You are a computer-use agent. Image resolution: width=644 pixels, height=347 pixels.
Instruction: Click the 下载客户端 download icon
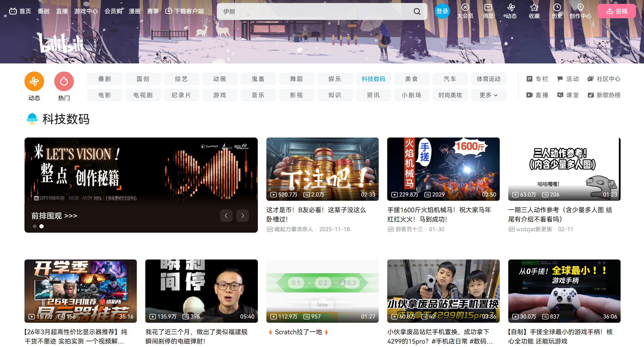point(169,11)
